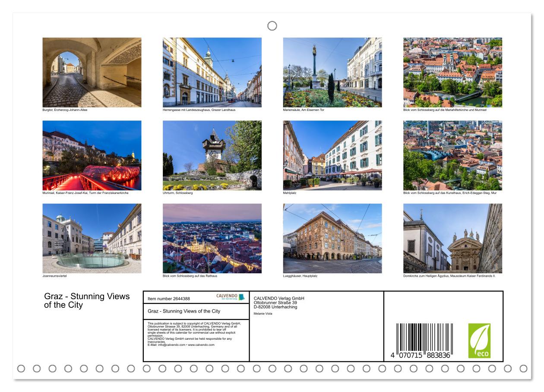Click the hanging hole circle at top
544x392 pixels.
(272, 26)
